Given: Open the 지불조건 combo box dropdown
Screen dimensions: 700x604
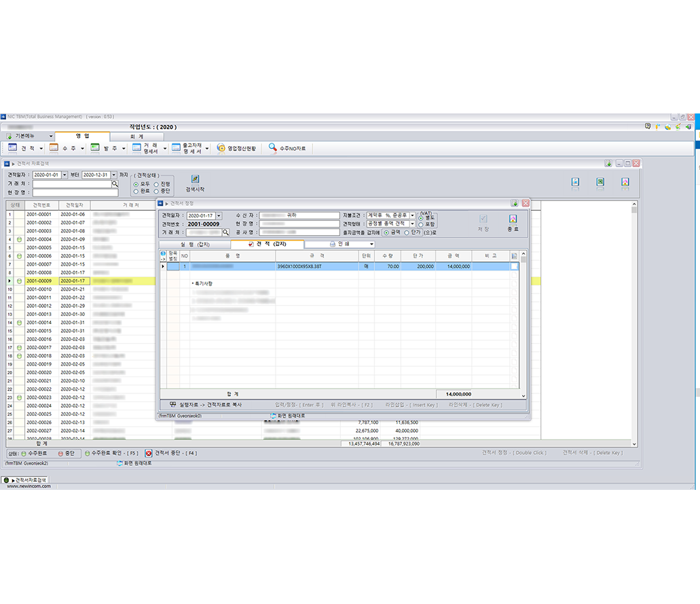Looking at the screenshot, I should pos(412,215).
